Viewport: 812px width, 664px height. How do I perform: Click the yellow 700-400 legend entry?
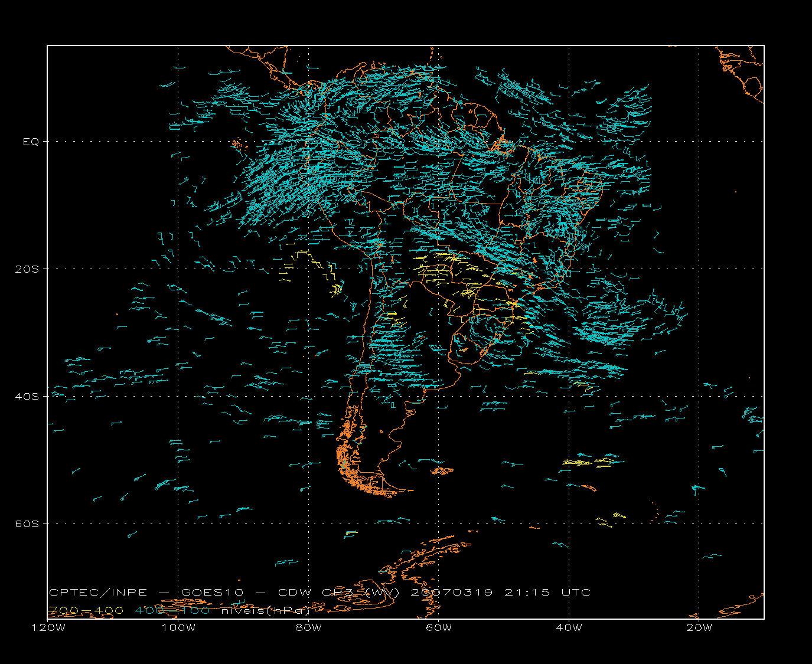click(x=86, y=610)
